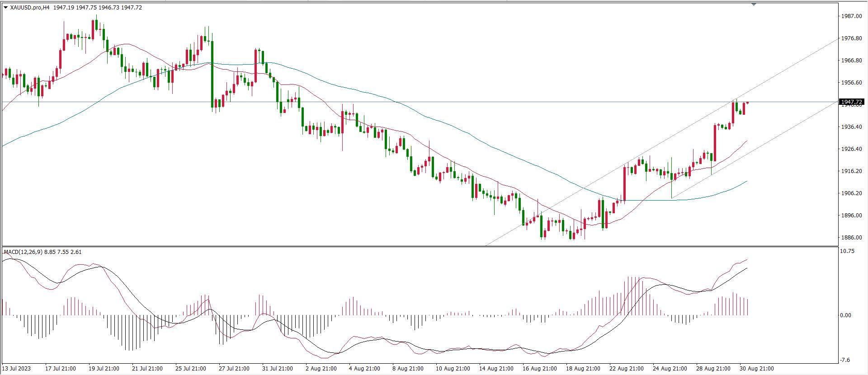The height and width of the screenshot is (375, 868).
Task: Click the last candlestick on the chart
Action: click(748, 103)
